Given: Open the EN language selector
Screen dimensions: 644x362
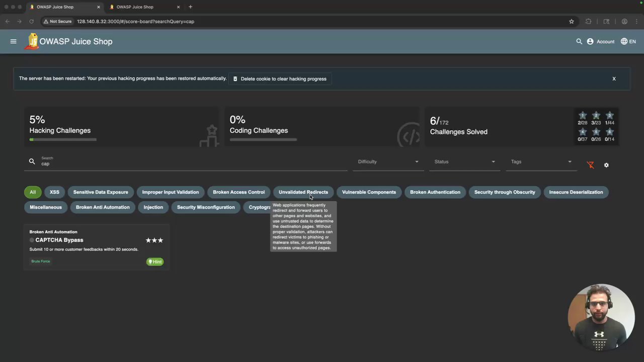Looking at the screenshot, I should coord(628,41).
